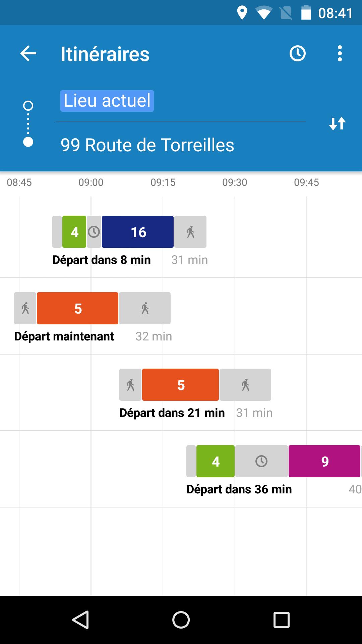This screenshot has height=644, width=362.
Task: Select green line 4 in first itinerary
Action: coord(74,232)
